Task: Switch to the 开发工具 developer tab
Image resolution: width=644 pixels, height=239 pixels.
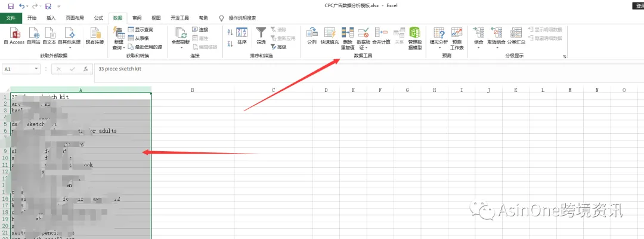Action: (x=179, y=18)
